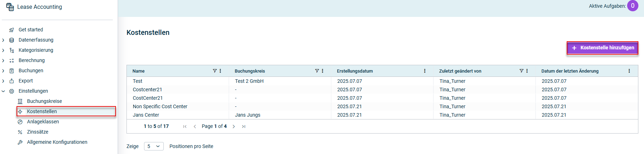Collapse the Einstellungen section
Screen dimensions: 644x154
click(3, 91)
